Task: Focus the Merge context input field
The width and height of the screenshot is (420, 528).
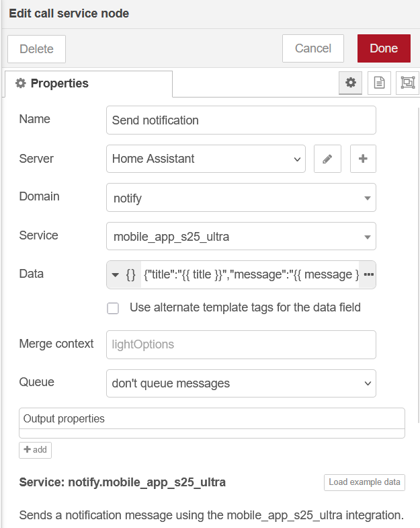Action: (x=241, y=344)
